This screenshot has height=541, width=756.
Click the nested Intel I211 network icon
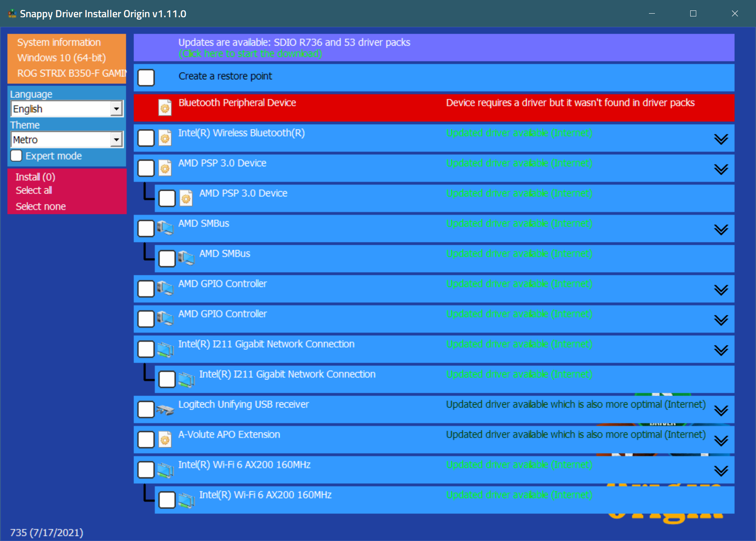coord(186,379)
